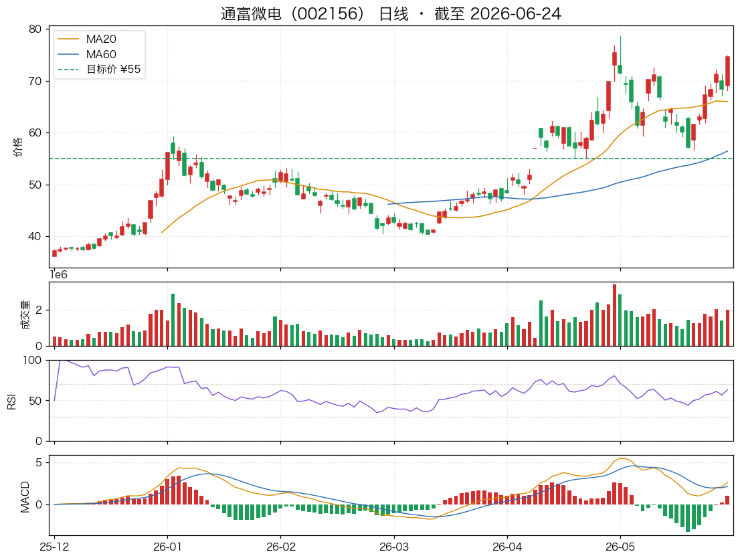Screen dimensions: 740x560
Task: Click the 26-04 date tick label
Action: point(507,547)
